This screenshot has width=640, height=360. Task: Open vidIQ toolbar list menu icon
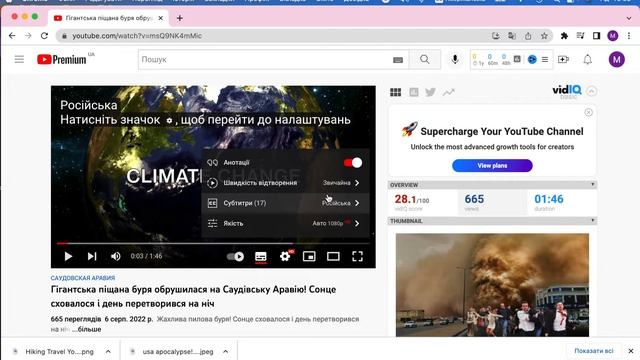click(545, 60)
